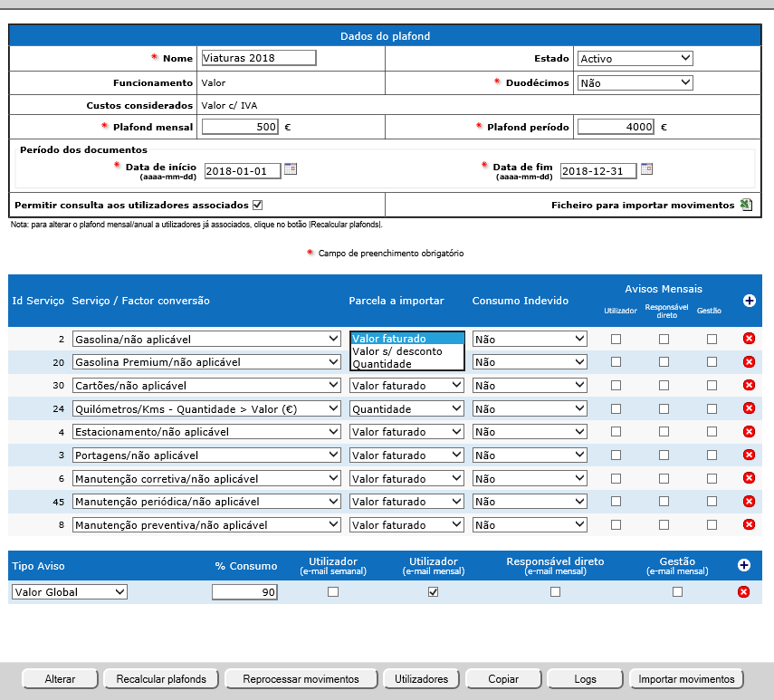Check Responsável direto alert for Manutenção corretiva
The width and height of the screenshot is (774, 700).
[664, 478]
